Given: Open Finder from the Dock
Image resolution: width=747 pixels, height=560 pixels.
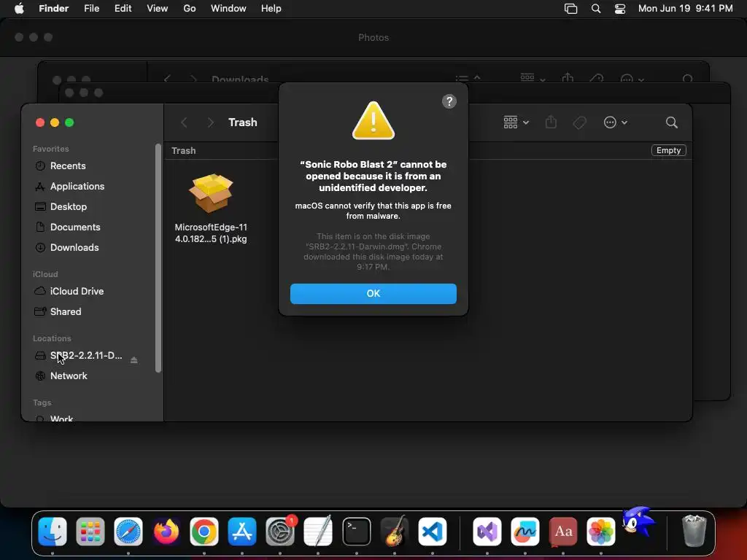Looking at the screenshot, I should (53, 532).
